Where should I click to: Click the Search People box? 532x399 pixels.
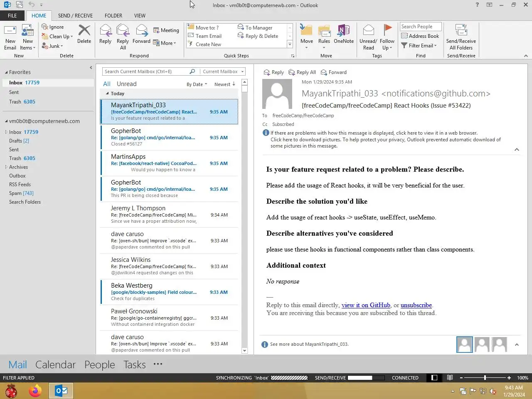point(421,27)
